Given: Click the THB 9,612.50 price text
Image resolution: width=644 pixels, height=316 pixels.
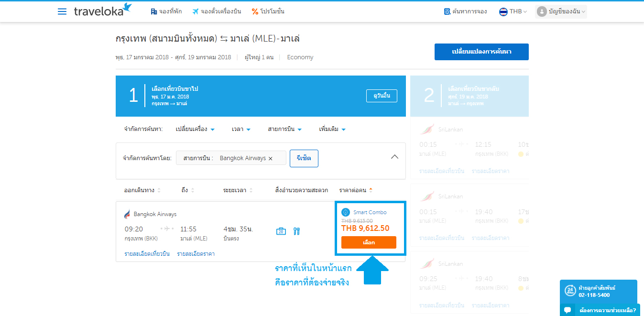Looking at the screenshot, I should click(x=365, y=229).
